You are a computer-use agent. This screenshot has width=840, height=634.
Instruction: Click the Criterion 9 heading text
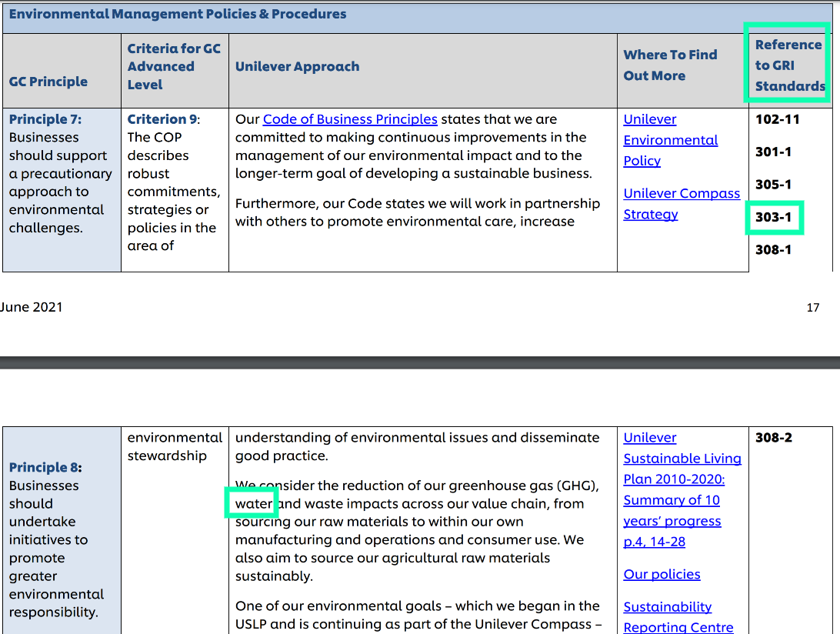coord(163,119)
